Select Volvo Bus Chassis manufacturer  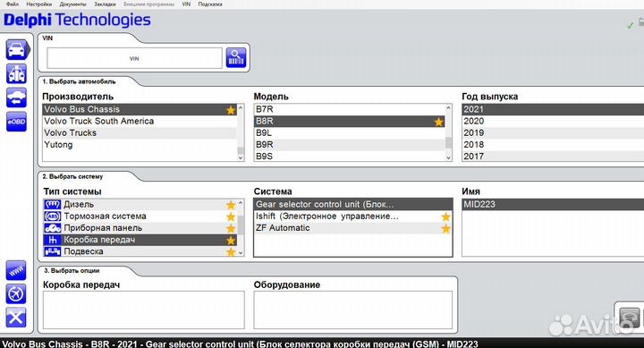point(140,109)
